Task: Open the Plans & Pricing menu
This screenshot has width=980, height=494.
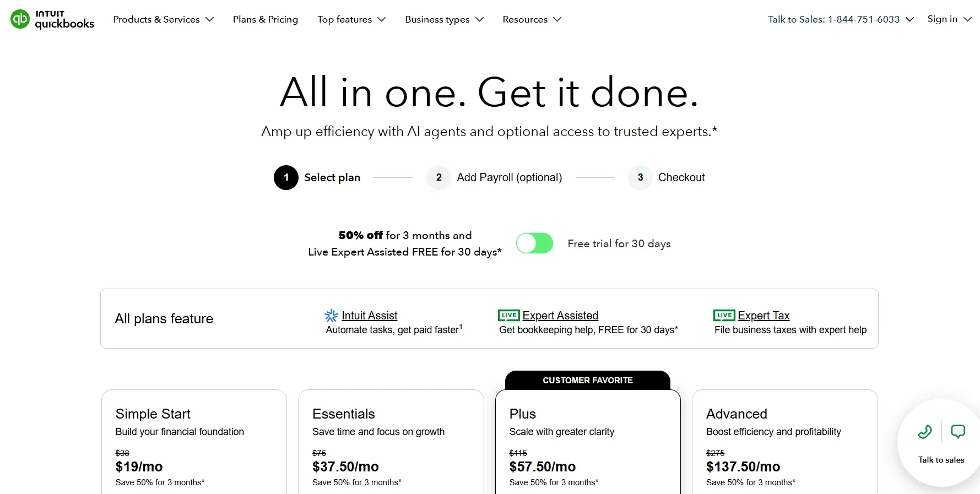Action: (x=265, y=19)
